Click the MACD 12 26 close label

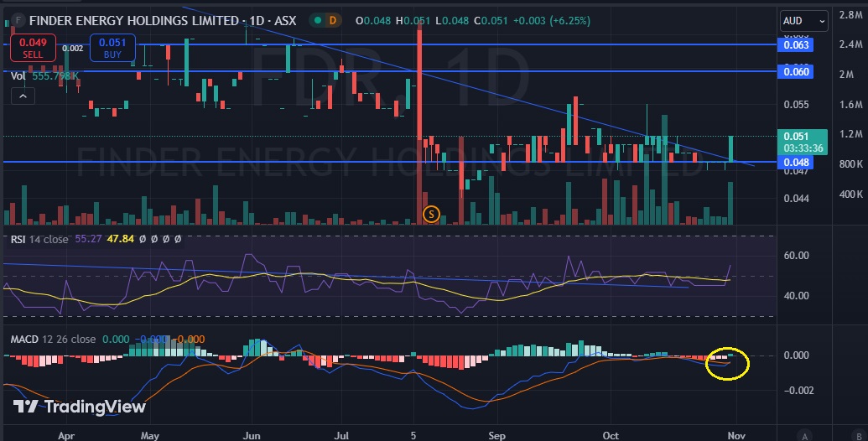tap(53, 340)
